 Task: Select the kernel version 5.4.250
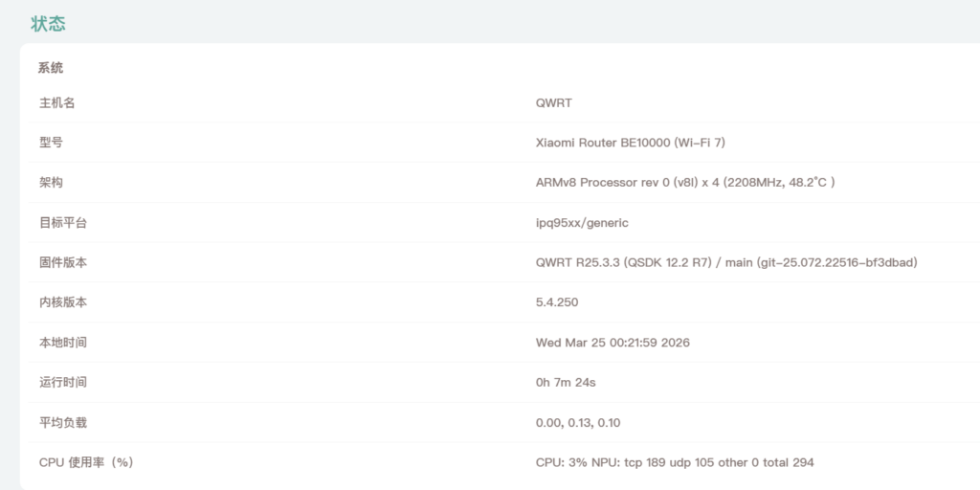coord(557,302)
